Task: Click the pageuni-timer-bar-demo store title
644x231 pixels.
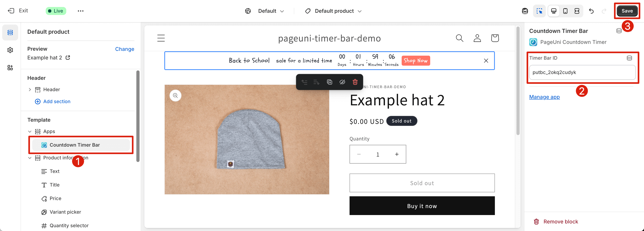Action: pos(329,38)
